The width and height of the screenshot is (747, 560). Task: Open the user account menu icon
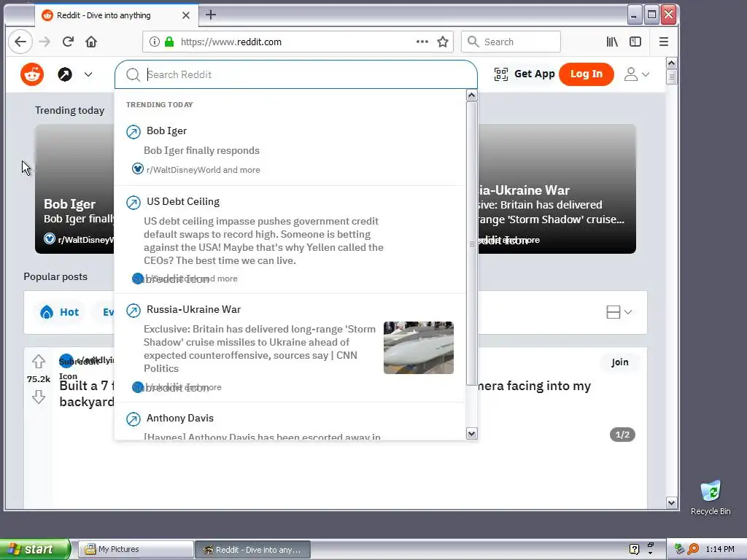point(631,74)
